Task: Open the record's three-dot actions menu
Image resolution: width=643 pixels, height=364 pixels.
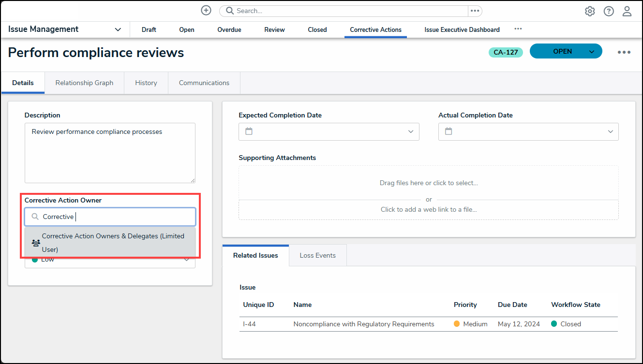Action: (x=624, y=52)
